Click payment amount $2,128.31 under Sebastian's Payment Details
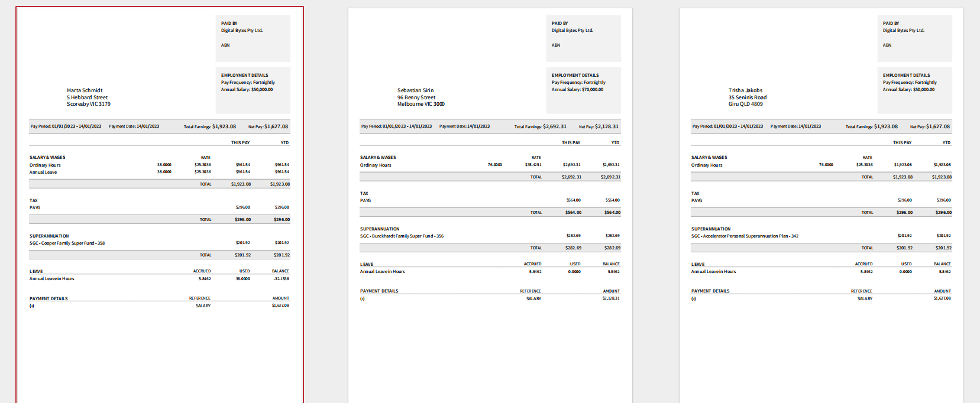This screenshot has width=980, height=403. (x=611, y=298)
